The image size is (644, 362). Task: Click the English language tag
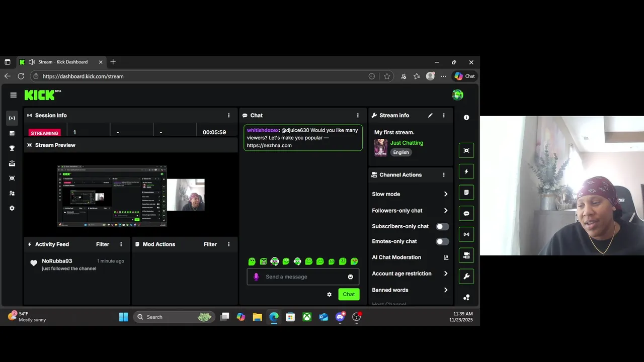coord(401,152)
